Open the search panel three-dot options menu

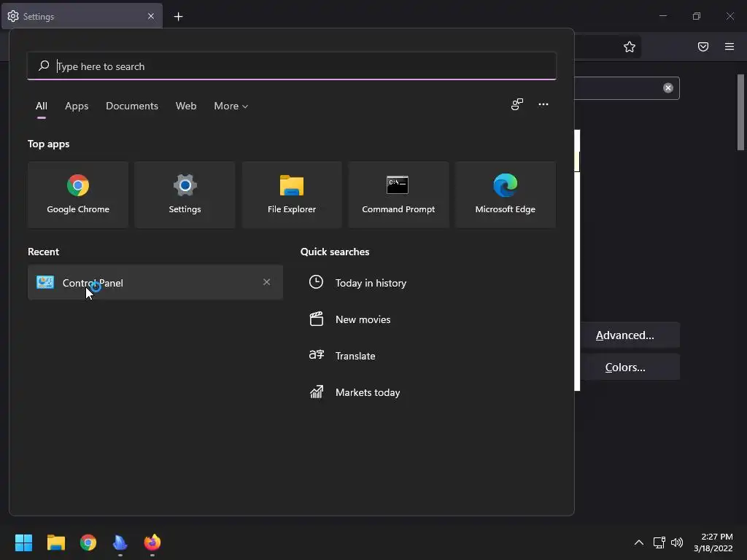coord(543,105)
